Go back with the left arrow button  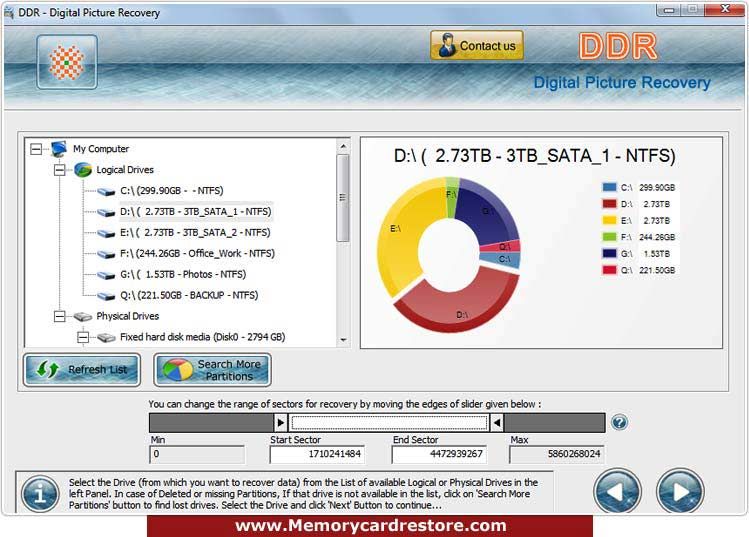[x=617, y=491]
